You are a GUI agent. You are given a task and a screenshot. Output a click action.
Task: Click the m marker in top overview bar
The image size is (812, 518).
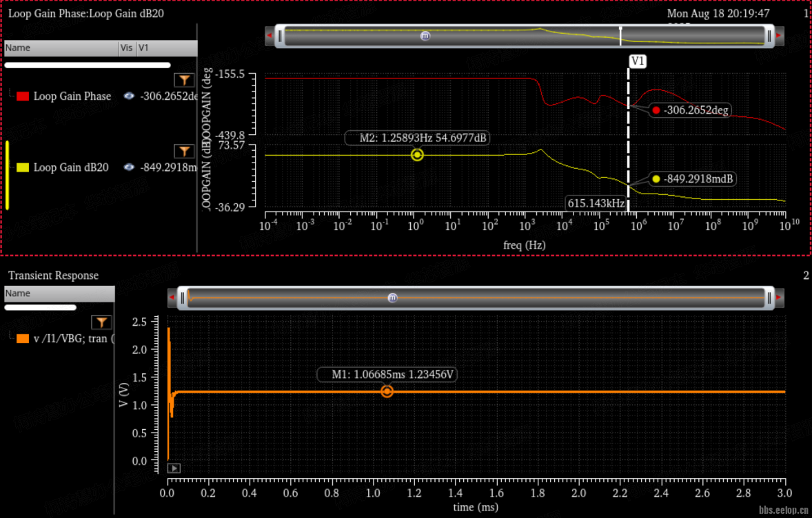(425, 36)
